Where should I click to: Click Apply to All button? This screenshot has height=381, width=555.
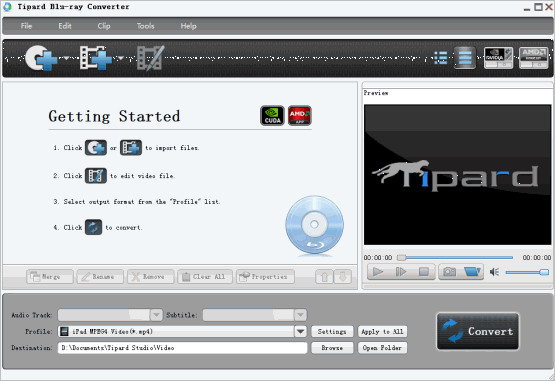coord(382,331)
